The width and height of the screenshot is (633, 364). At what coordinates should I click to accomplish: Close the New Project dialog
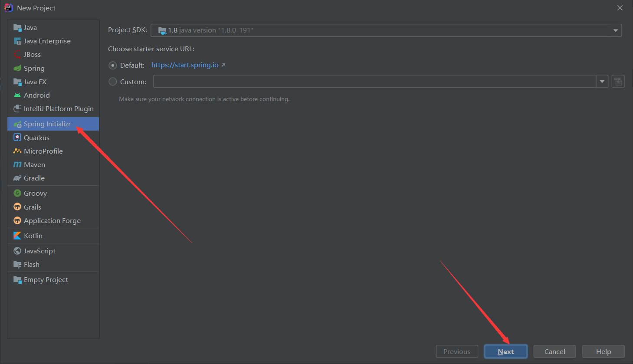[620, 8]
